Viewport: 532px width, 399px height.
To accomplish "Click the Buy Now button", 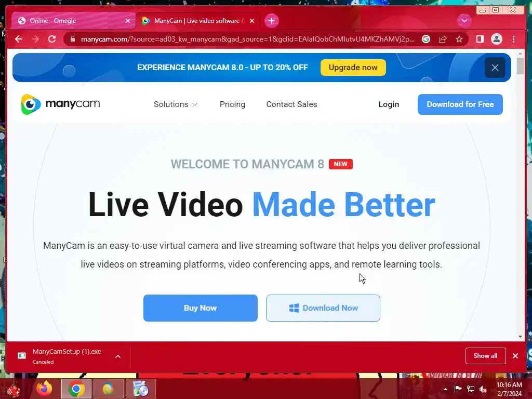I will point(200,308).
